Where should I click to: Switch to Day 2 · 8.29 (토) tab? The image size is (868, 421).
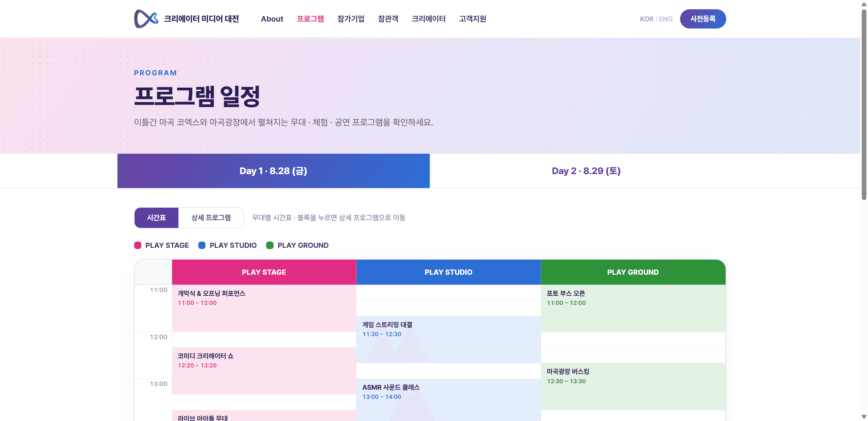pyautogui.click(x=586, y=171)
